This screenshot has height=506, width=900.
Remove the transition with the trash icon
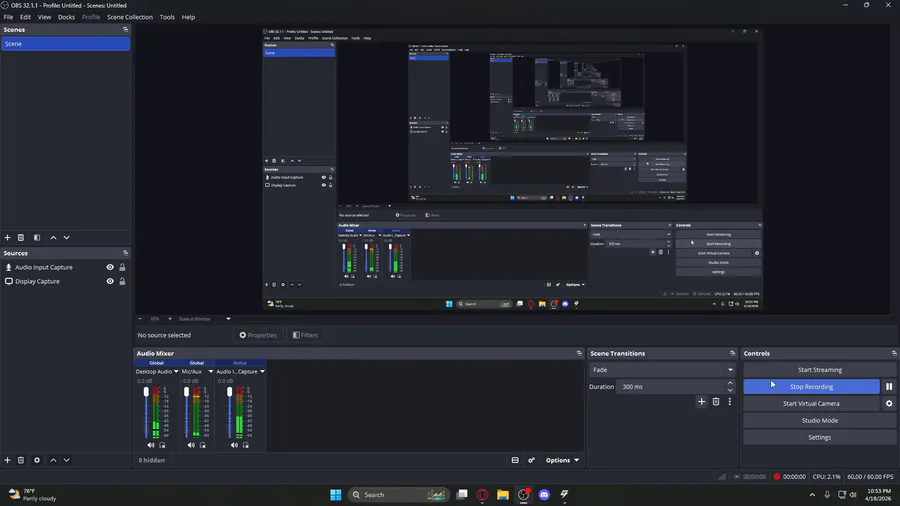tap(716, 402)
